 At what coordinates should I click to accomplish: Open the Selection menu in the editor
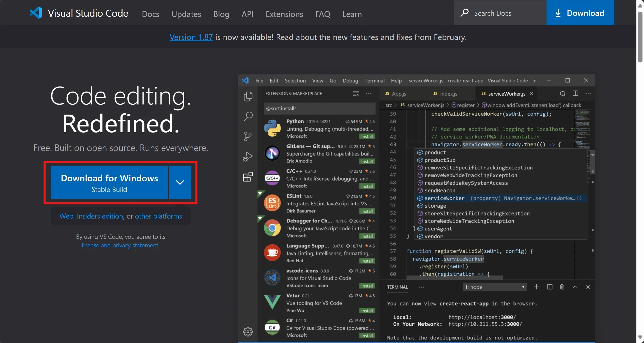pyautogui.click(x=295, y=81)
